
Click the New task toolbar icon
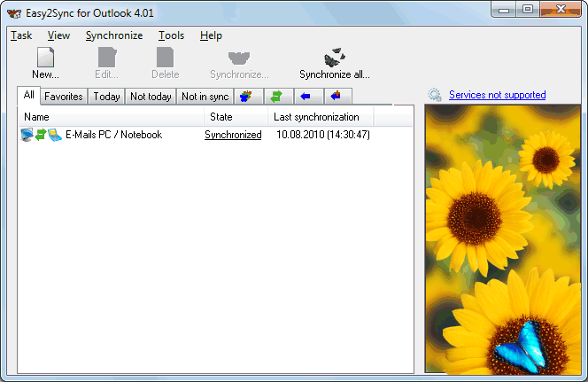tap(45, 58)
